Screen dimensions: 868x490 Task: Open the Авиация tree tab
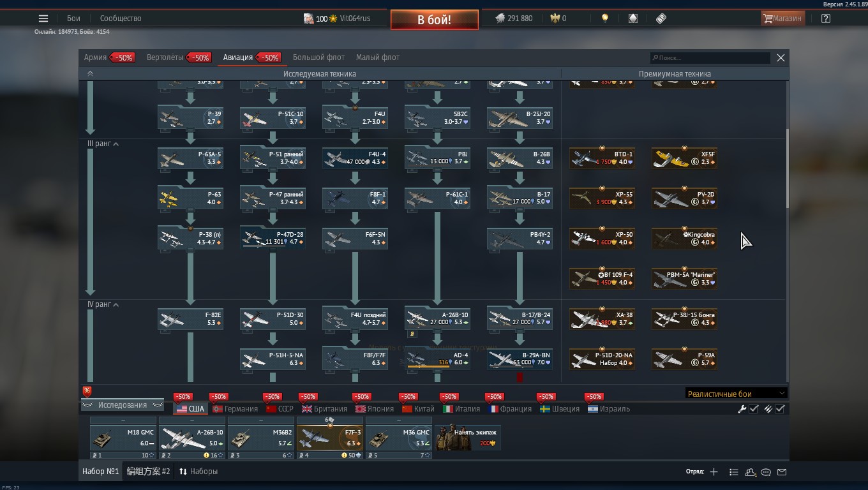238,57
